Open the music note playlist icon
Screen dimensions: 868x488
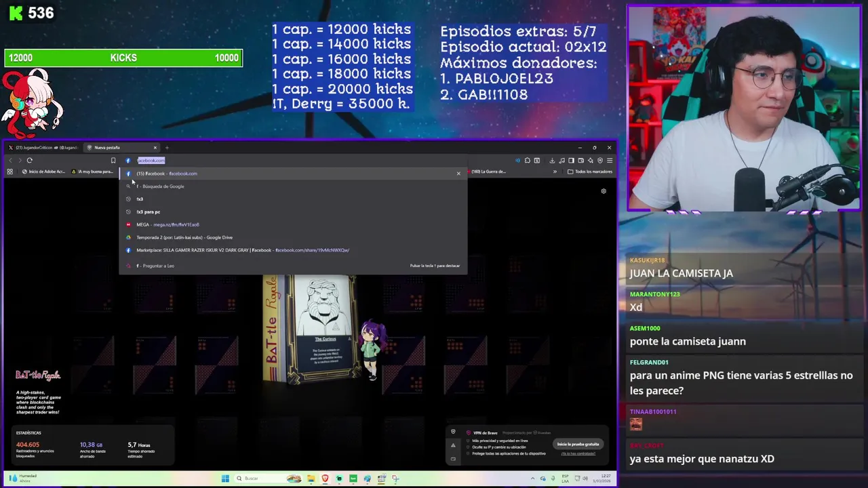tap(561, 161)
